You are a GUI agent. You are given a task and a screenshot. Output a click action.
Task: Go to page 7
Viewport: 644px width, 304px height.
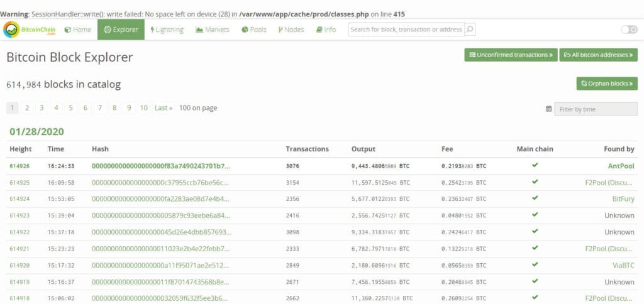click(x=100, y=108)
